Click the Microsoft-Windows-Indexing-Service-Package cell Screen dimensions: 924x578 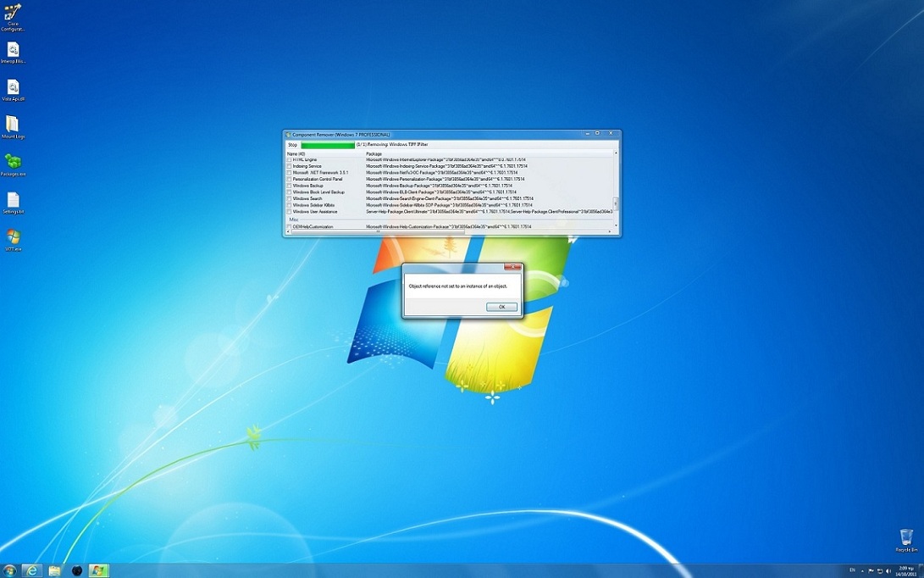pyautogui.click(x=446, y=166)
